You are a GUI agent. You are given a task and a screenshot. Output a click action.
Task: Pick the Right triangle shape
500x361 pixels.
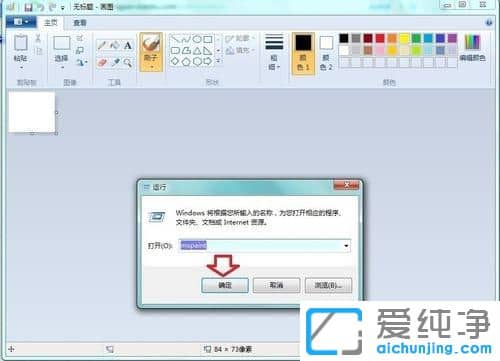pyautogui.click(x=208, y=51)
